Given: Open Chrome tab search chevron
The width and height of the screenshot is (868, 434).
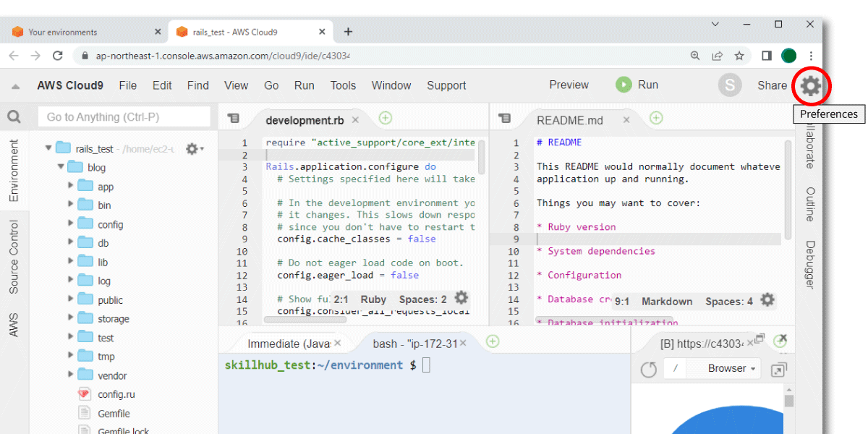Looking at the screenshot, I should (715, 24).
